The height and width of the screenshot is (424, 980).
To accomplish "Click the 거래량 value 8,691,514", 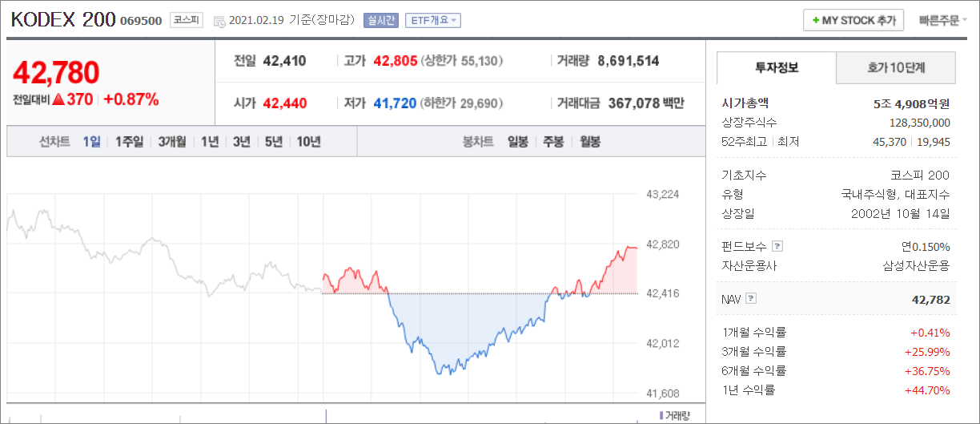I will (x=629, y=60).
